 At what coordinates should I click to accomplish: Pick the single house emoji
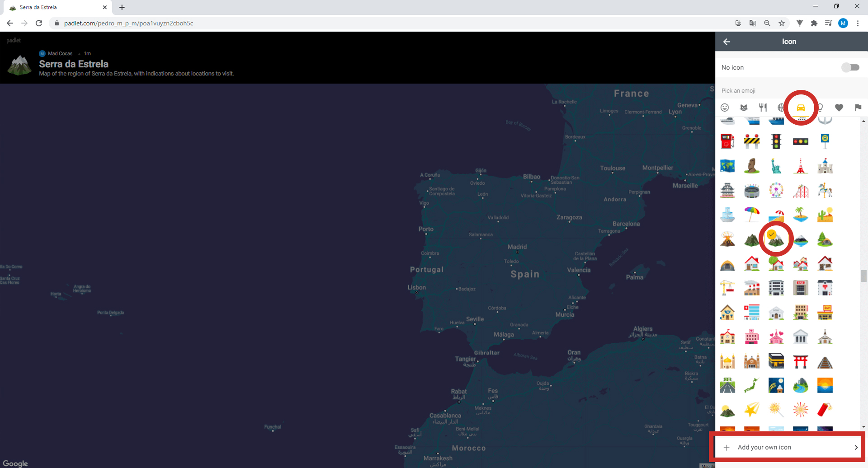point(752,263)
